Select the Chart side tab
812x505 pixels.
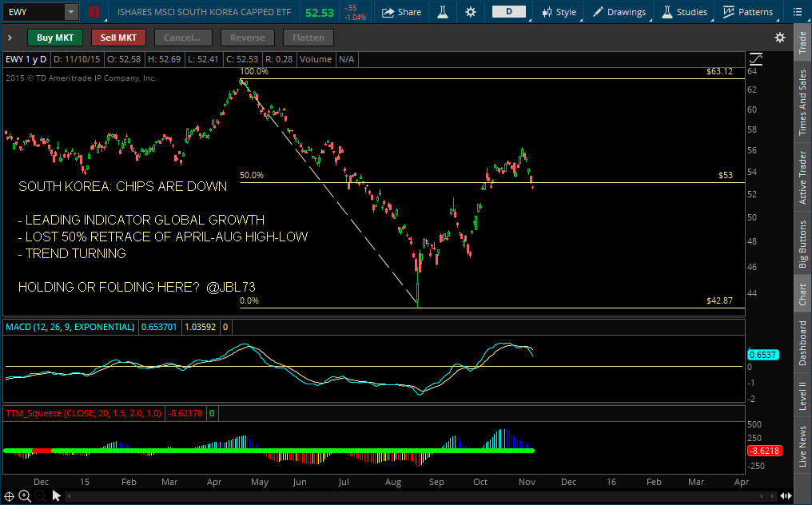(x=802, y=294)
